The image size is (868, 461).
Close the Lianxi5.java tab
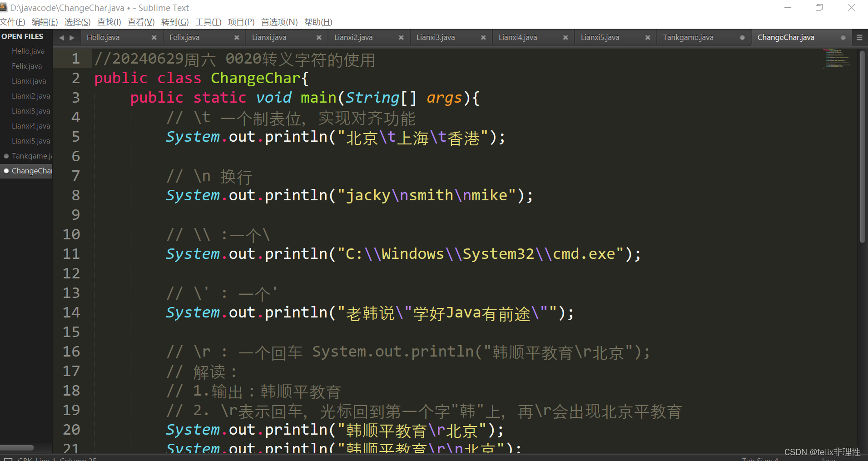[x=648, y=38]
